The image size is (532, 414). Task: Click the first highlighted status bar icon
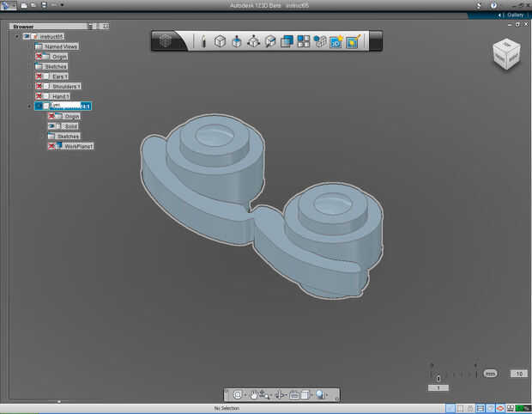click(x=450, y=408)
